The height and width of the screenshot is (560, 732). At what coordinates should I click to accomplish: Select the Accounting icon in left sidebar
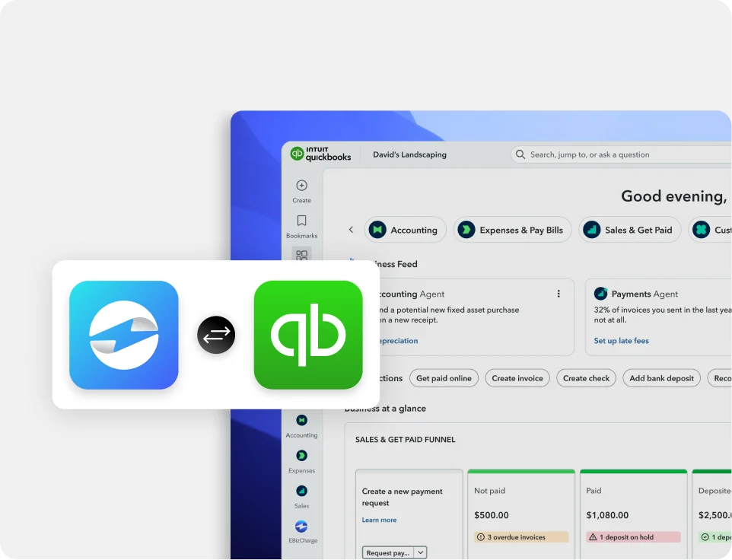[301, 420]
